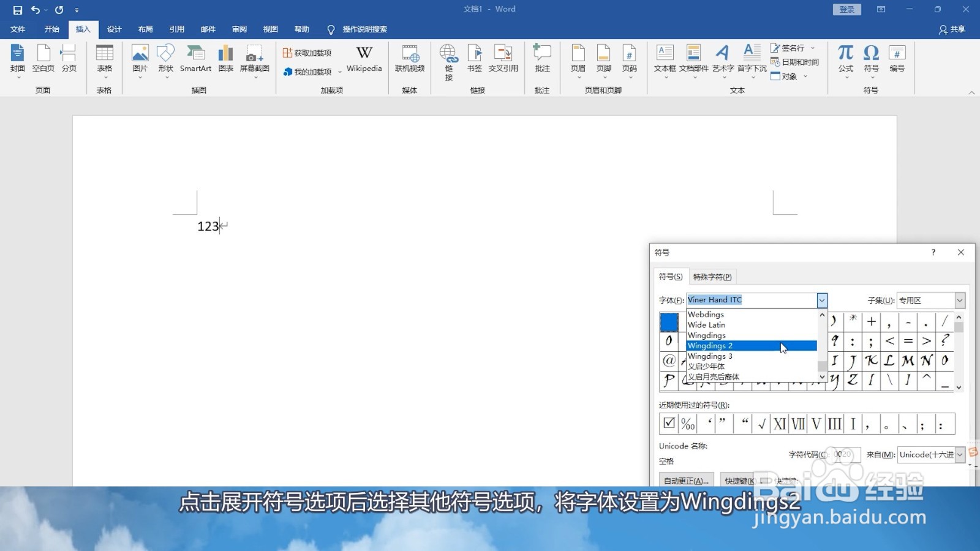This screenshot has width=980, height=551.
Task: Open the File (文件) tab
Action: 18,29
